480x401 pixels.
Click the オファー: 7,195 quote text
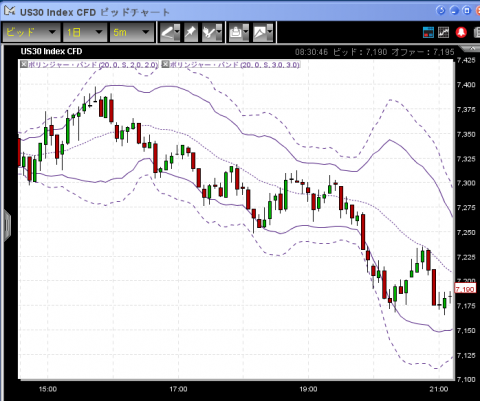click(x=423, y=52)
